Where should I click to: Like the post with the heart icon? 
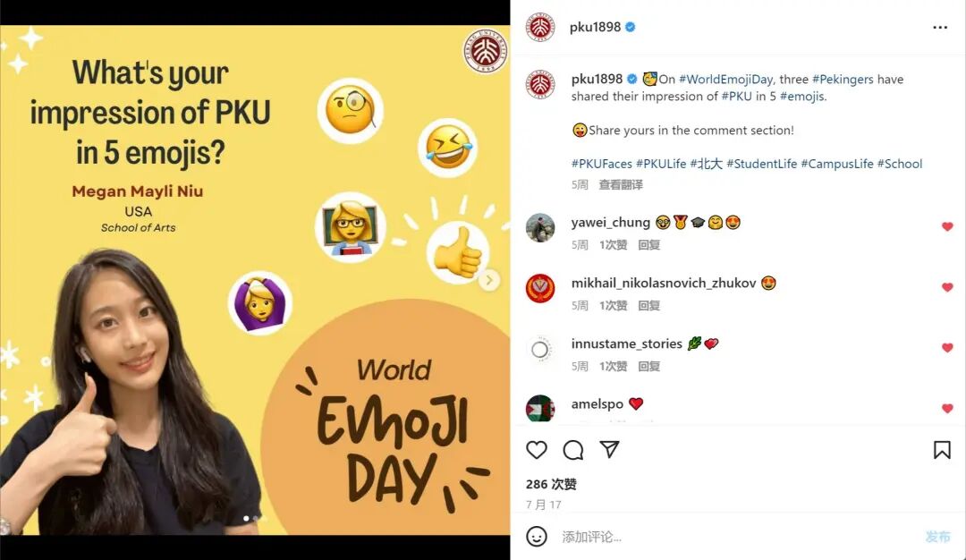click(537, 450)
